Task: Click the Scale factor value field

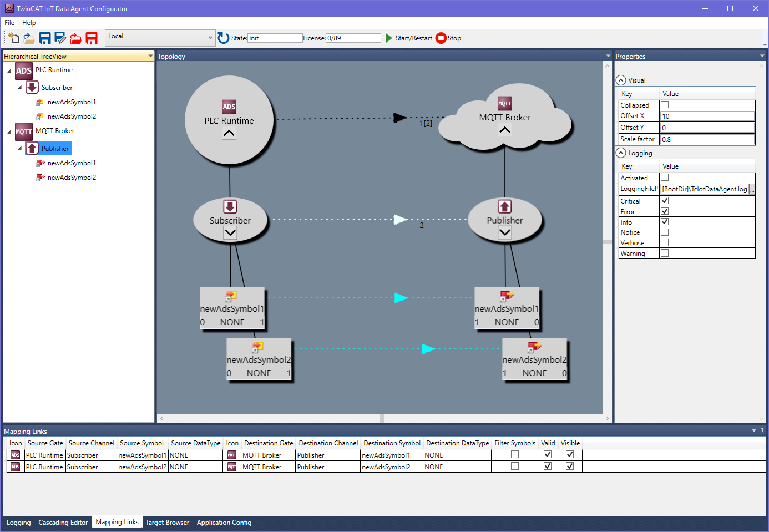Action: [707, 139]
